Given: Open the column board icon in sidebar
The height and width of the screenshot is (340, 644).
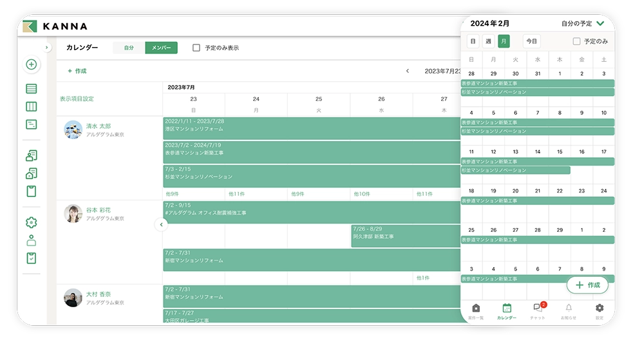Looking at the screenshot, I should 31,106.
